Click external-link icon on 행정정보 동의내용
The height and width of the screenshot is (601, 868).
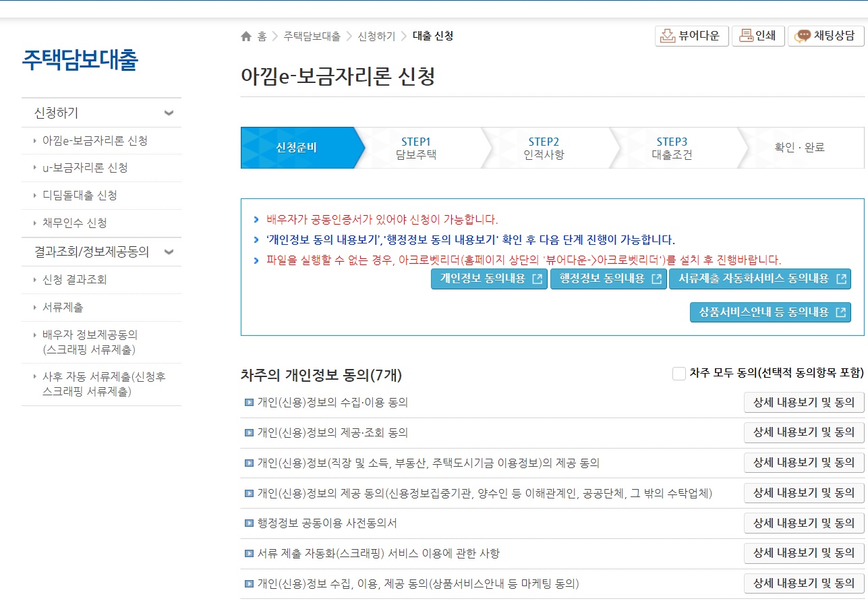tap(656, 279)
